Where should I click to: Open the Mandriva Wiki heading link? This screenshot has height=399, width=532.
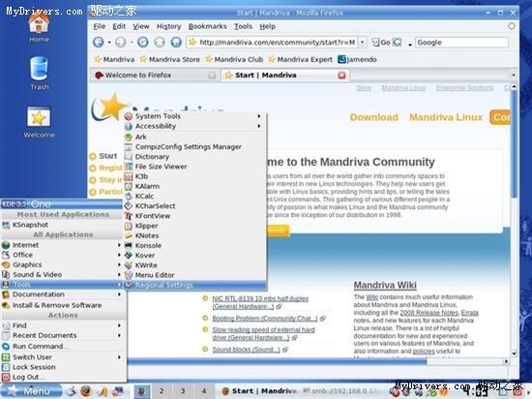[x=385, y=285]
